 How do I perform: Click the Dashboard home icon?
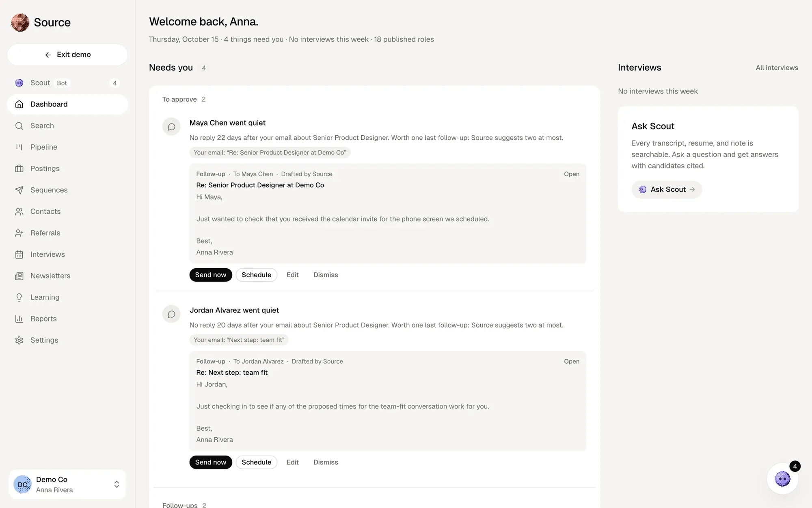[x=19, y=104]
